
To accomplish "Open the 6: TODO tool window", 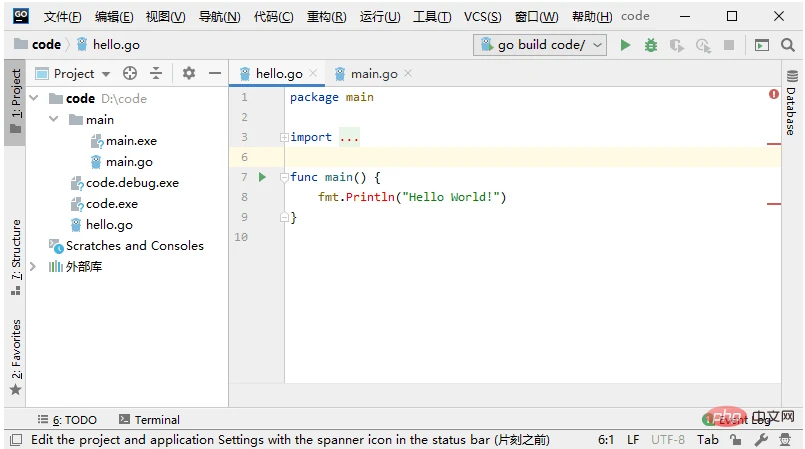I will [67, 420].
